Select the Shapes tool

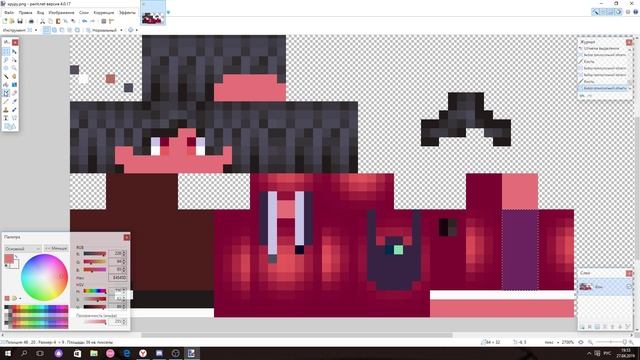point(10,127)
